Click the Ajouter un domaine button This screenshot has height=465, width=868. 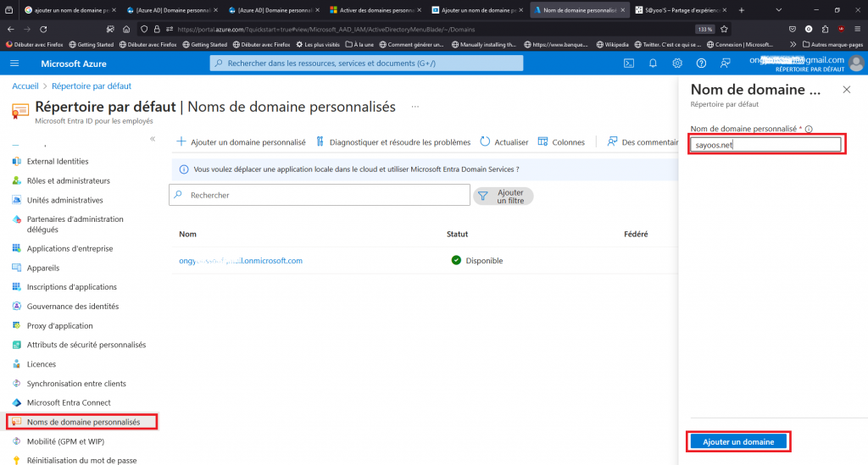(738, 441)
